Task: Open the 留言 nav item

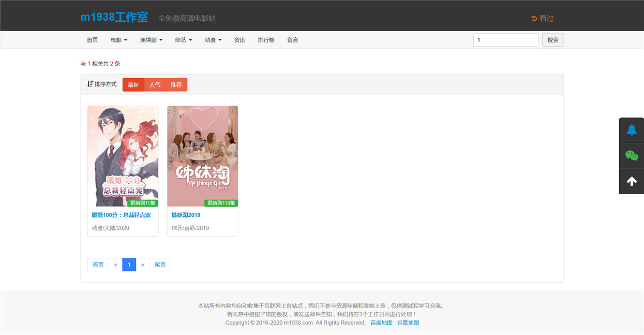Action: (293, 40)
